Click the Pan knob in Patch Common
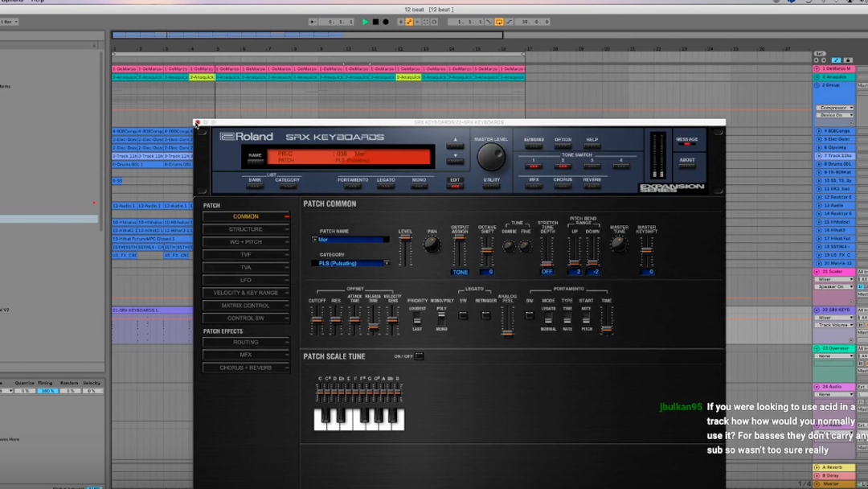The height and width of the screenshot is (489, 868). coord(432,246)
